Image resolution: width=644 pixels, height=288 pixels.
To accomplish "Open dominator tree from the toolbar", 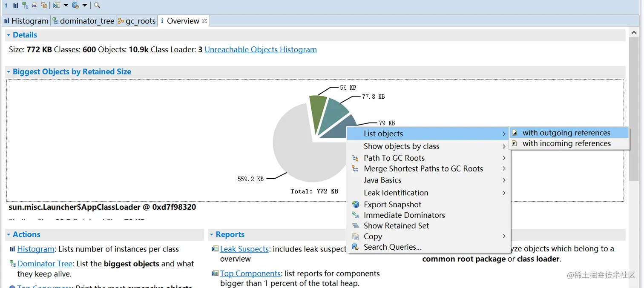I will (x=25, y=6).
